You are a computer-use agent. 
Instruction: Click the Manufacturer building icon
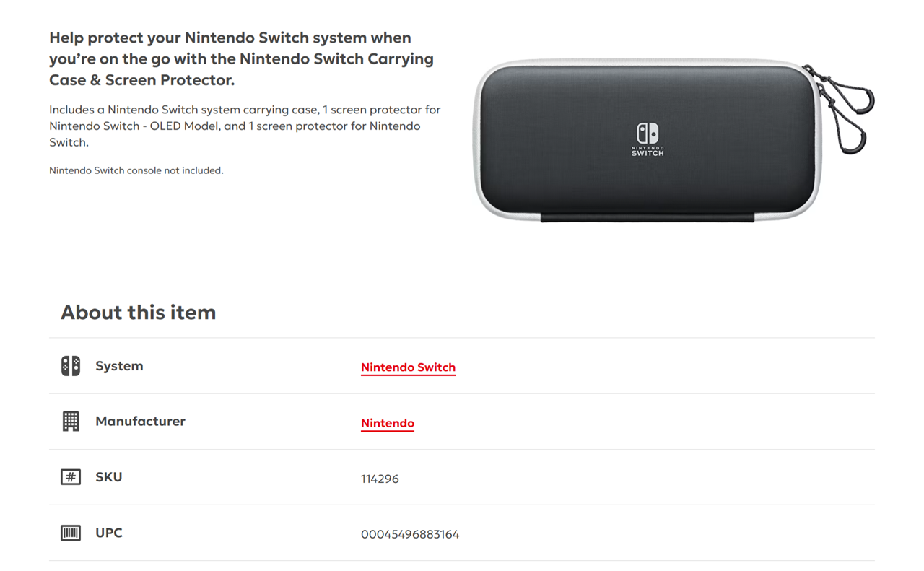click(x=71, y=422)
